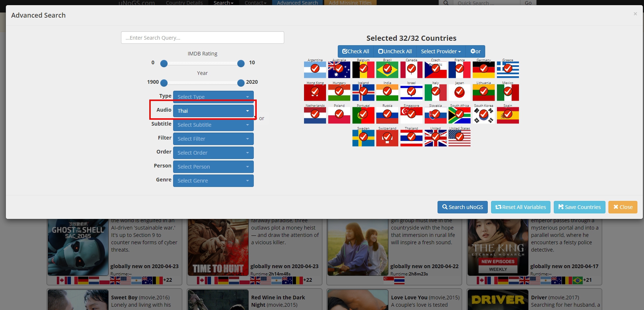Click the Israel flag icon
This screenshot has height=310, width=644.
pyautogui.click(x=411, y=92)
